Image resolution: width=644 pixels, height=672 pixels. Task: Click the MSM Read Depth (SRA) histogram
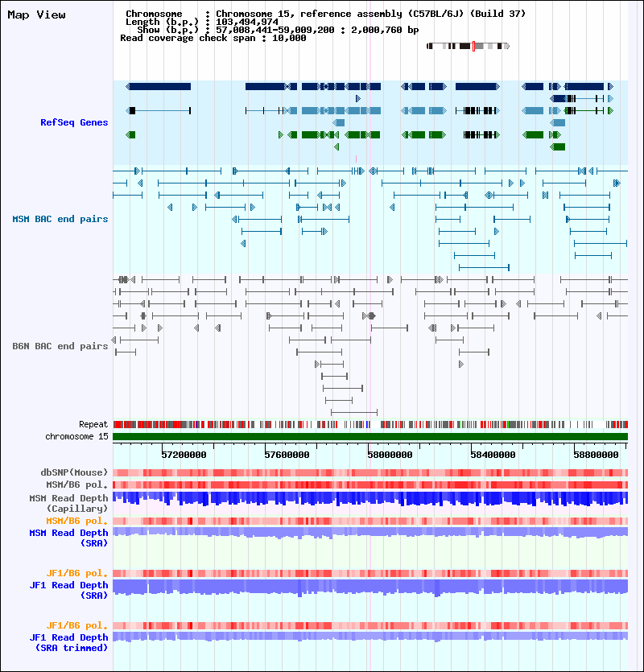pos(370,533)
